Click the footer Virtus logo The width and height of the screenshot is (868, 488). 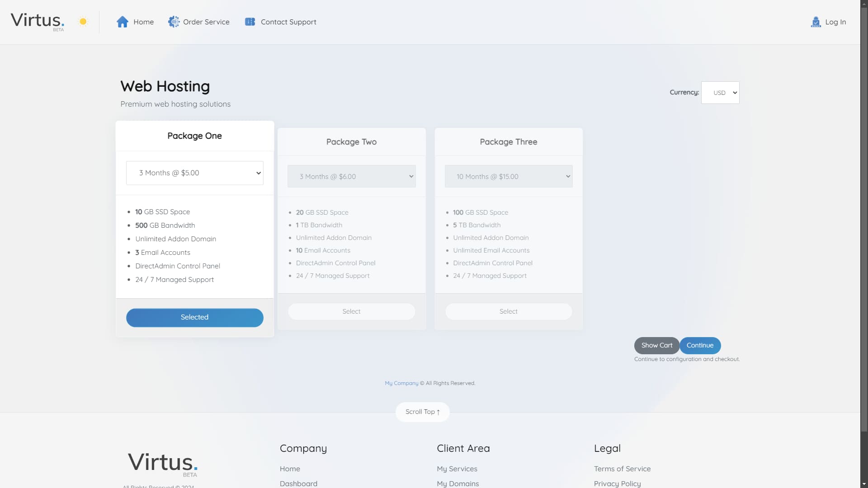tap(163, 464)
